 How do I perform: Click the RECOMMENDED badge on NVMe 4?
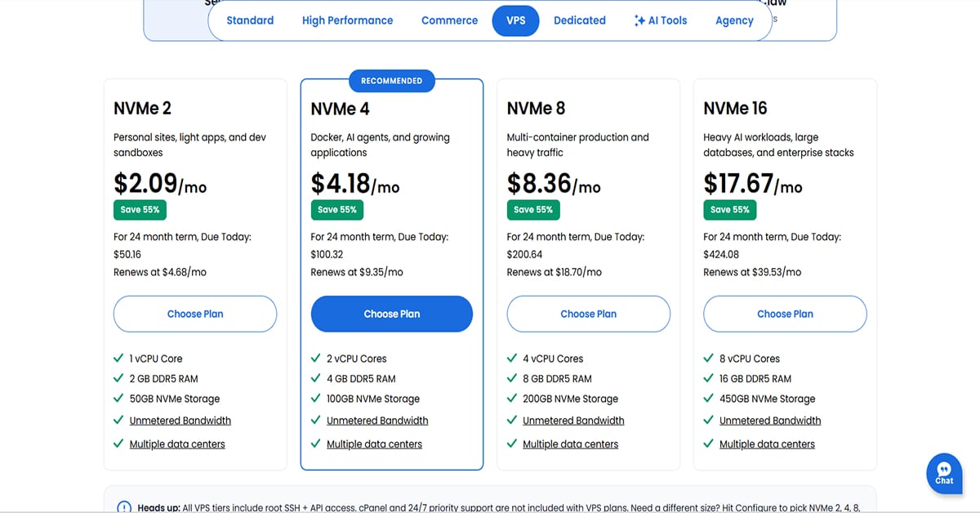392,81
